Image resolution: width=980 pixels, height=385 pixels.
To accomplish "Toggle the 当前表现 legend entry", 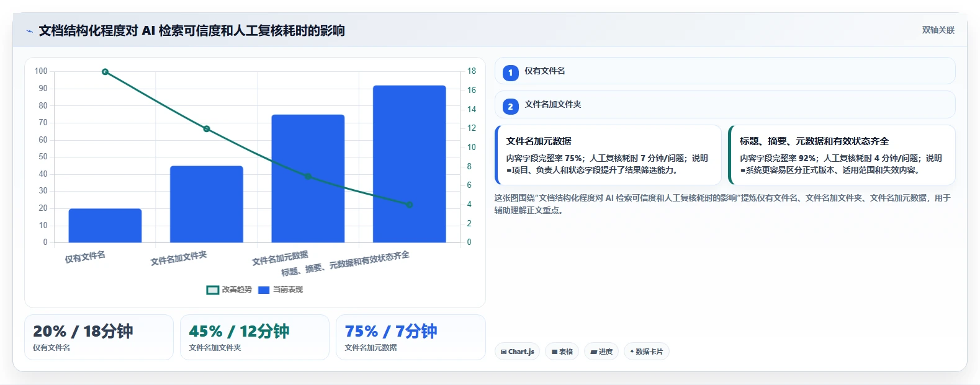I will pos(281,290).
